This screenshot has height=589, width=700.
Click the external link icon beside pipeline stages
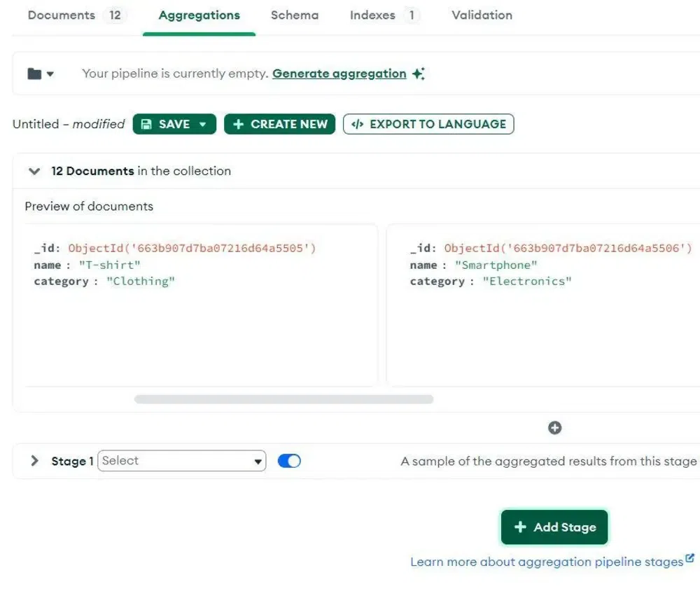[x=689, y=559]
